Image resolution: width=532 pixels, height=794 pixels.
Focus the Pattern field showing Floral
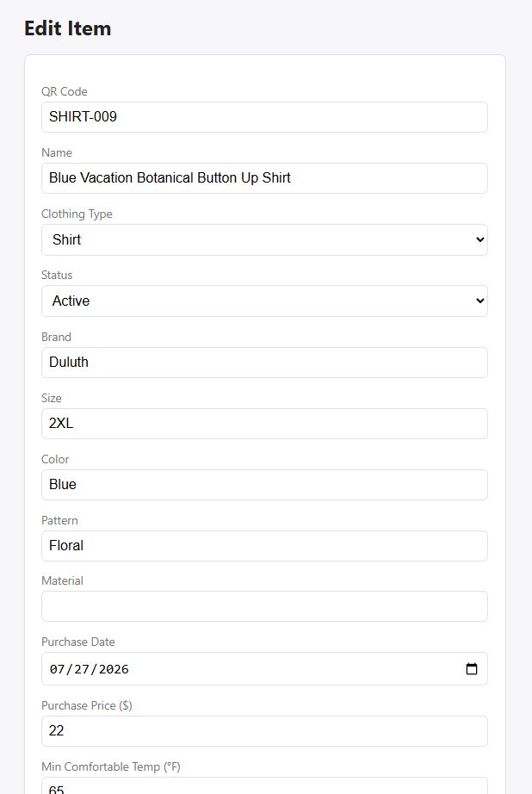(264, 546)
